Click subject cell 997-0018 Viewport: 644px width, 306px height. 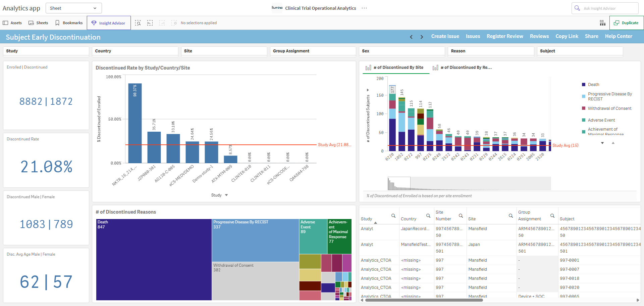click(x=570, y=278)
